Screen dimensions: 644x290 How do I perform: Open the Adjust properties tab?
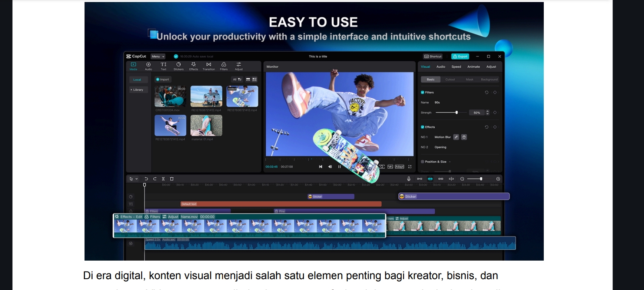491,67
